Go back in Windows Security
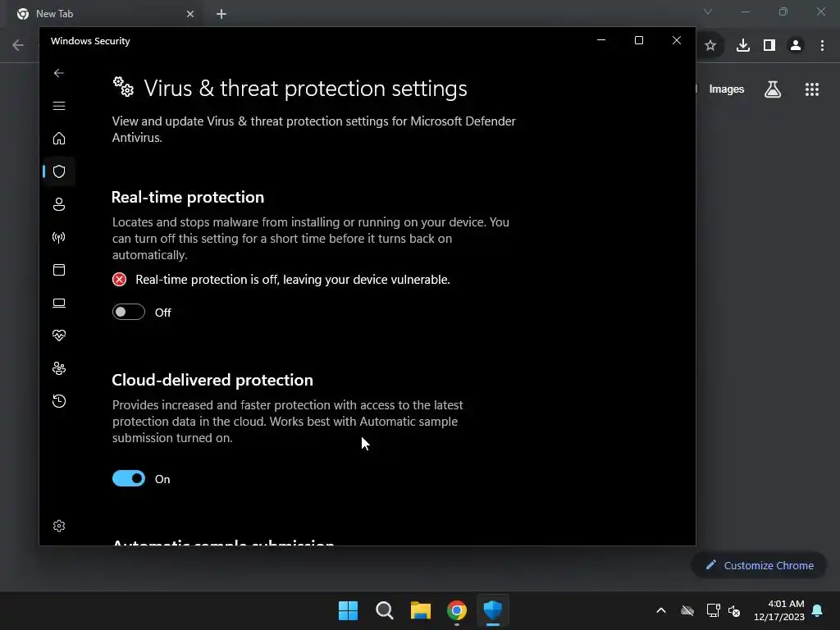Viewport: 840px width, 630px height. pos(59,73)
